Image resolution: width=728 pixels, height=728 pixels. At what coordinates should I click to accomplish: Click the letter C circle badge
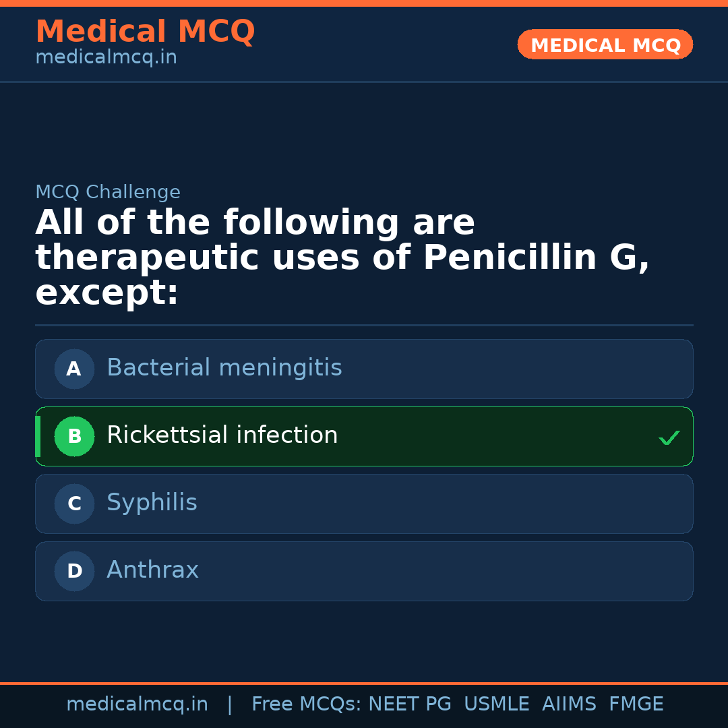coord(74,504)
